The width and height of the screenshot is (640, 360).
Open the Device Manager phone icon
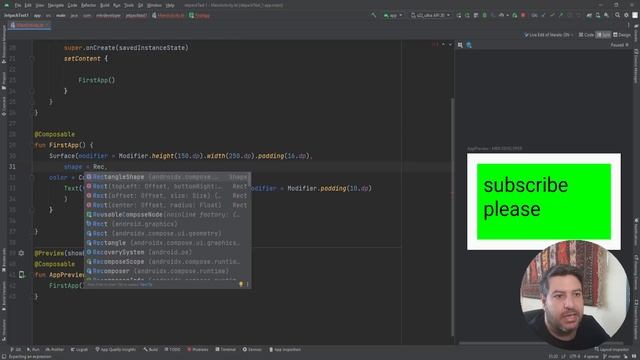click(x=598, y=15)
